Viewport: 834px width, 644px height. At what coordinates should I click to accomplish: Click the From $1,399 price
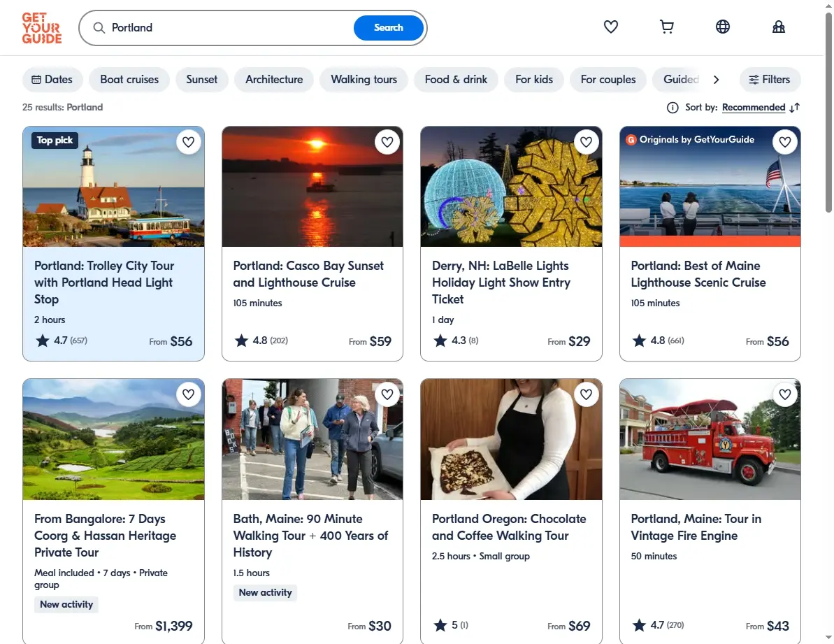tap(164, 627)
